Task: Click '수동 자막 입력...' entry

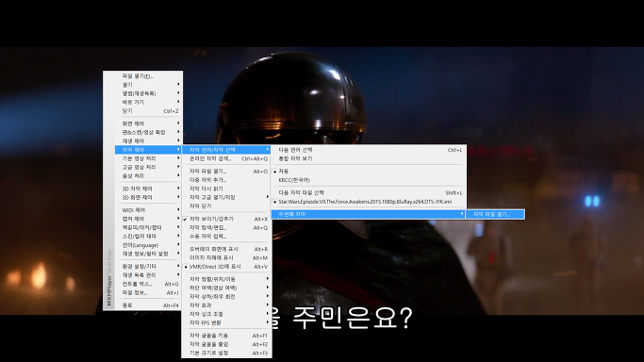Action: 226,237
